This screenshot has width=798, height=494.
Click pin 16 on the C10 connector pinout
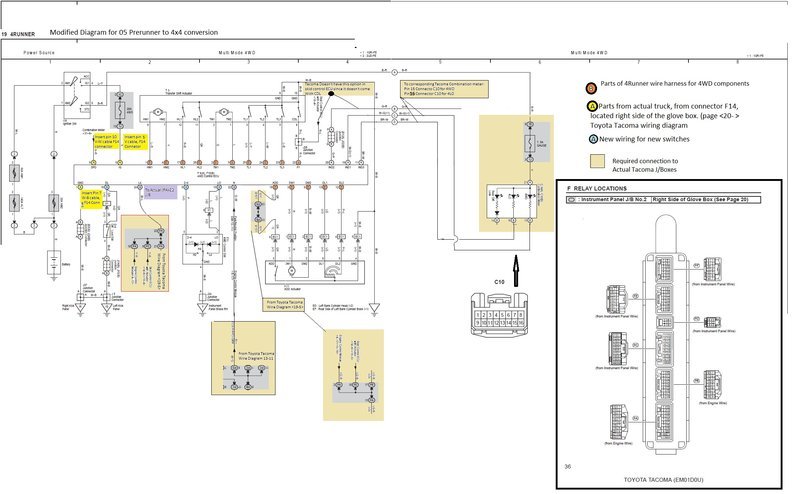click(x=521, y=323)
